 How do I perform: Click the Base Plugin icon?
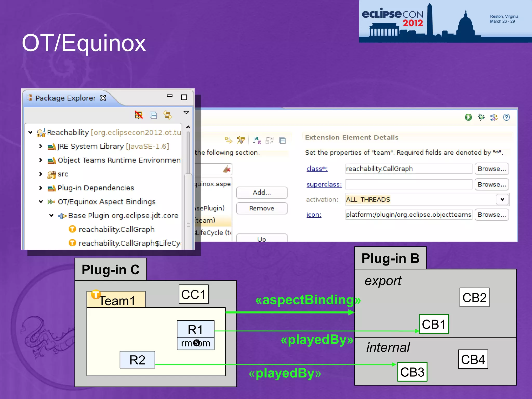[x=62, y=216]
